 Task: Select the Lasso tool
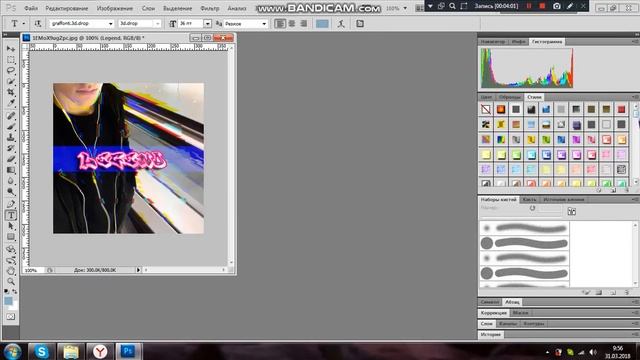coord(11,71)
